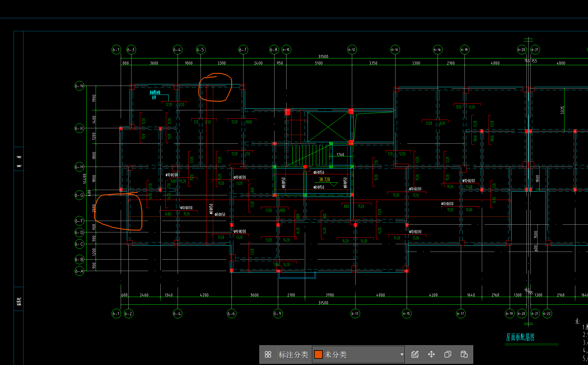Select the axis bubble 6-9
Image resolution: width=588 pixels, height=365 pixels.
click(x=278, y=314)
